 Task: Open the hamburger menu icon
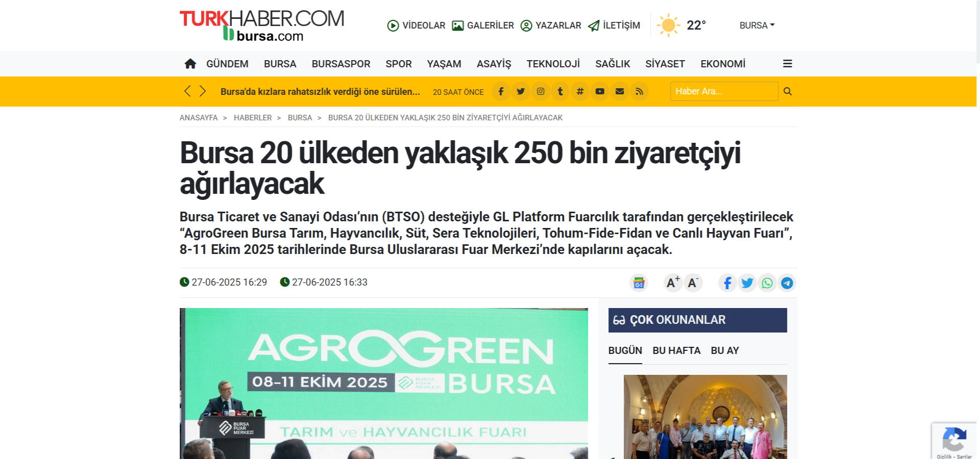pos(787,64)
